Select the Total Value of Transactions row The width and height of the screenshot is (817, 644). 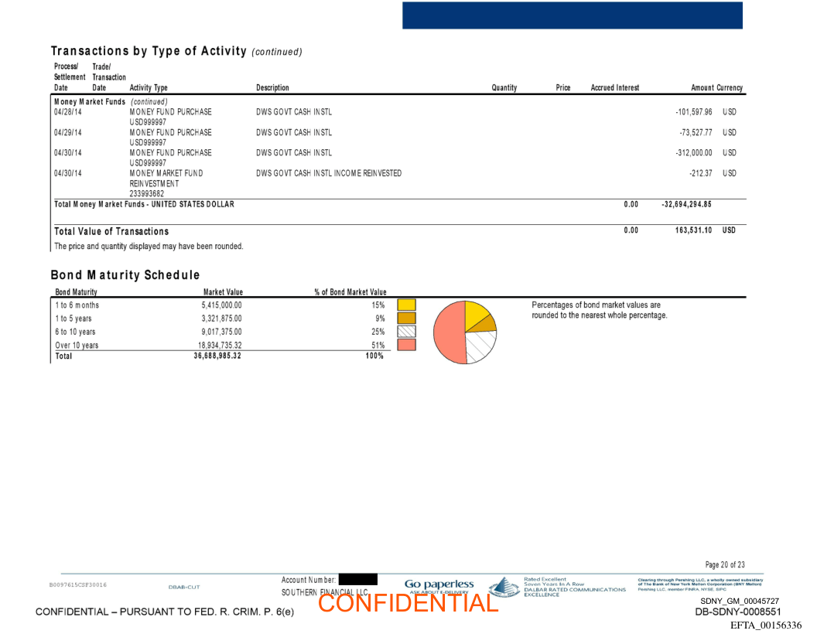click(x=111, y=231)
